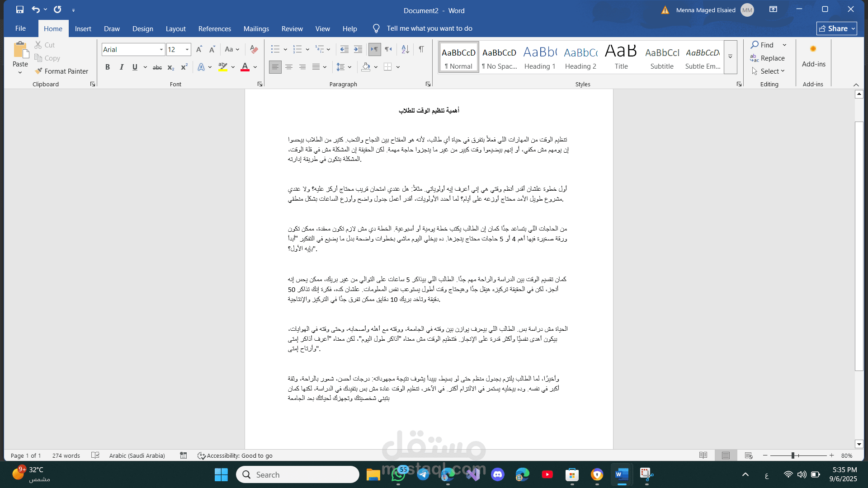
Task: Toggle Print Layout view button
Action: coord(726,455)
